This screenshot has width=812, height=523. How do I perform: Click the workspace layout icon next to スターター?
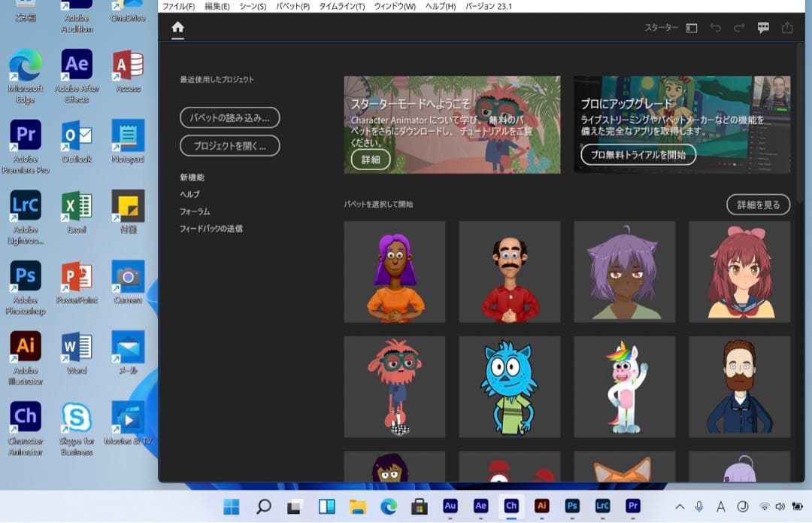tap(692, 28)
